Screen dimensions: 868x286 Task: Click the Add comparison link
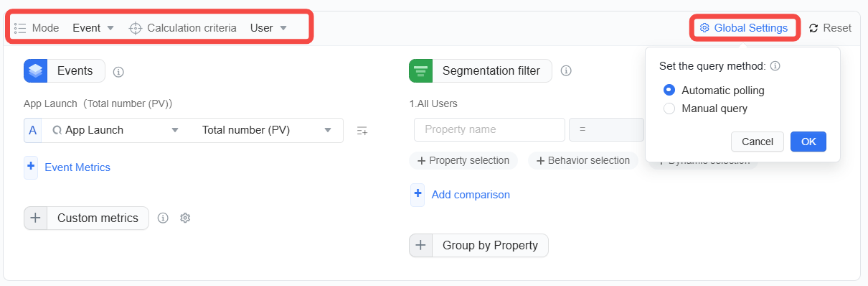point(471,195)
